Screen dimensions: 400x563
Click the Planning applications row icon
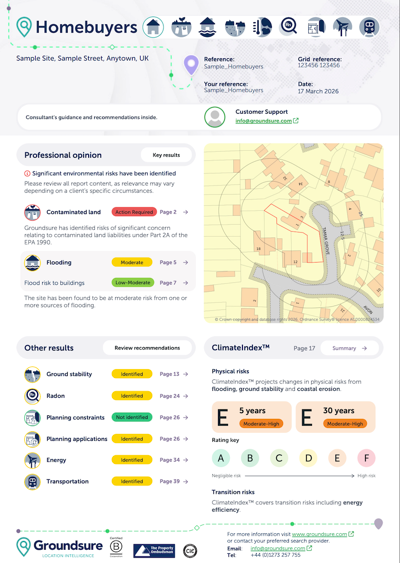tap(32, 439)
